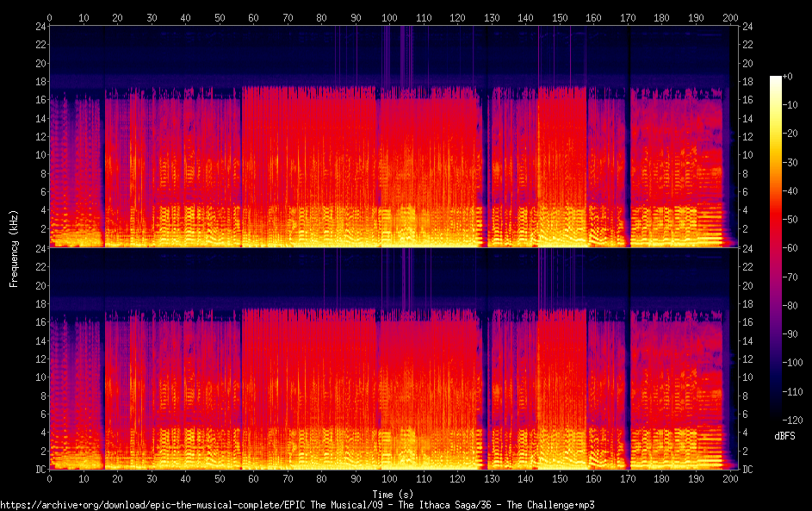The width and height of the screenshot is (812, 511).
Task: Click the 200 second mark on top time axis
Action: pyautogui.click(x=731, y=17)
